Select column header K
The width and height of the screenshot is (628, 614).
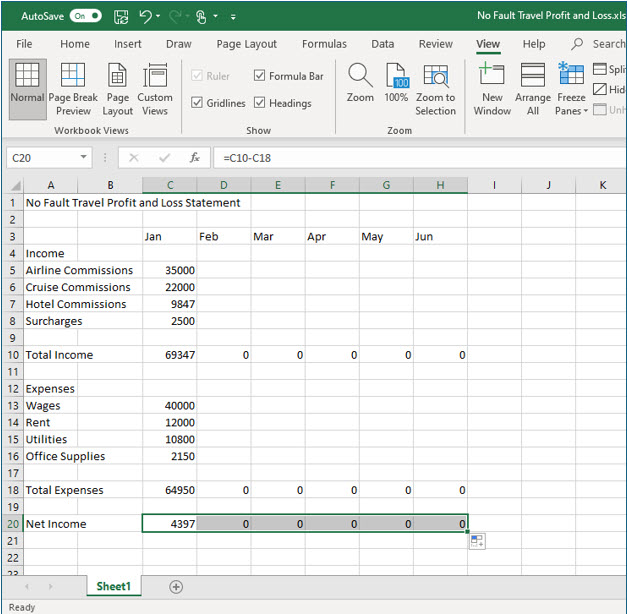tap(602, 185)
